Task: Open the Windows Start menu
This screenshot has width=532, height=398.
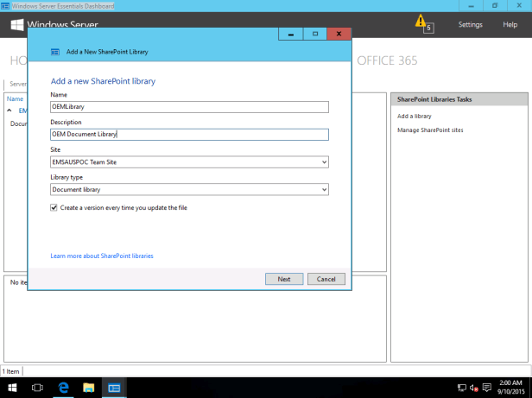Action: point(12,388)
